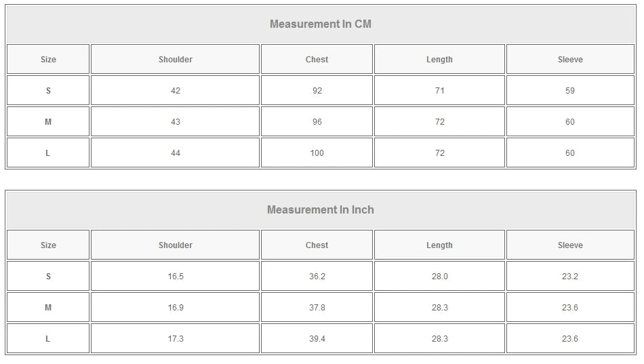Select size L row label in Inch table
This screenshot has height=364, width=644.
[48, 339]
